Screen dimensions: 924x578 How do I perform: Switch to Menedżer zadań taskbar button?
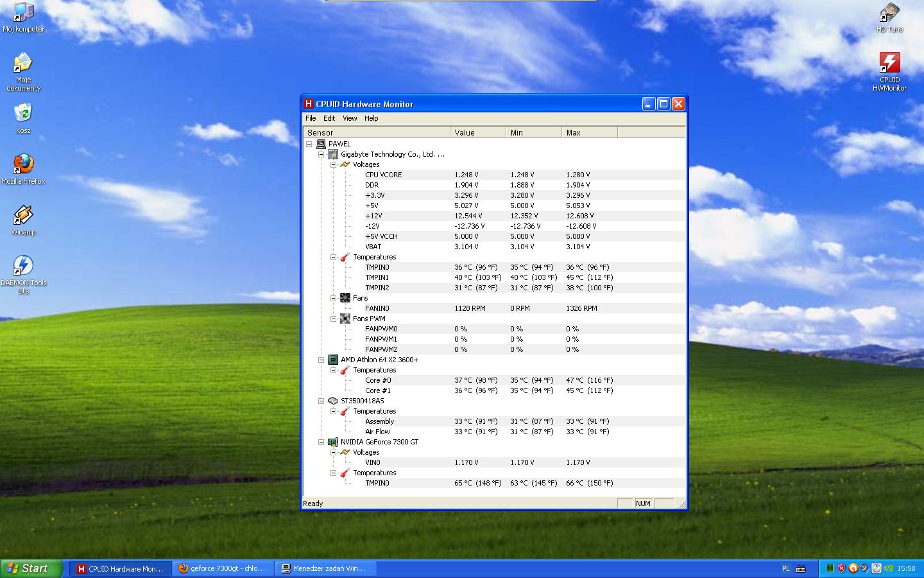point(326,568)
